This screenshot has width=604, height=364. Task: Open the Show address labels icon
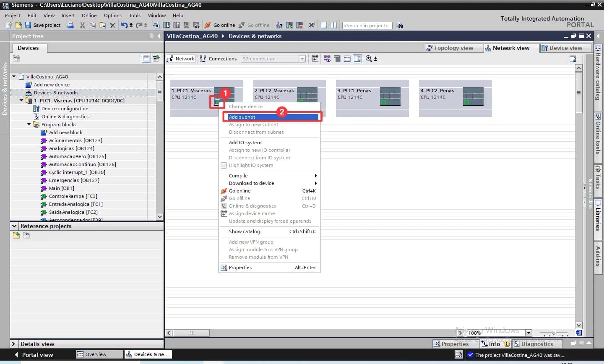tap(315, 59)
